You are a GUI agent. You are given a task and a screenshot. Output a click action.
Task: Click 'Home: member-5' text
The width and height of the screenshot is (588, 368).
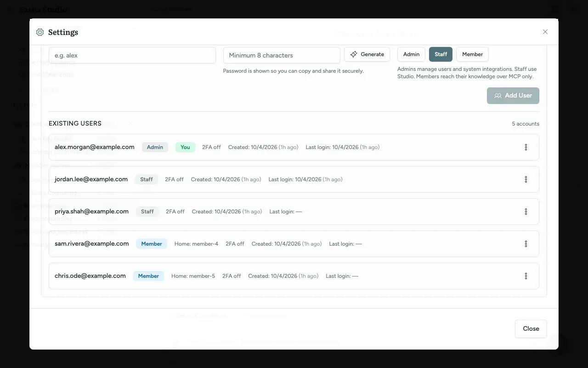click(x=193, y=276)
